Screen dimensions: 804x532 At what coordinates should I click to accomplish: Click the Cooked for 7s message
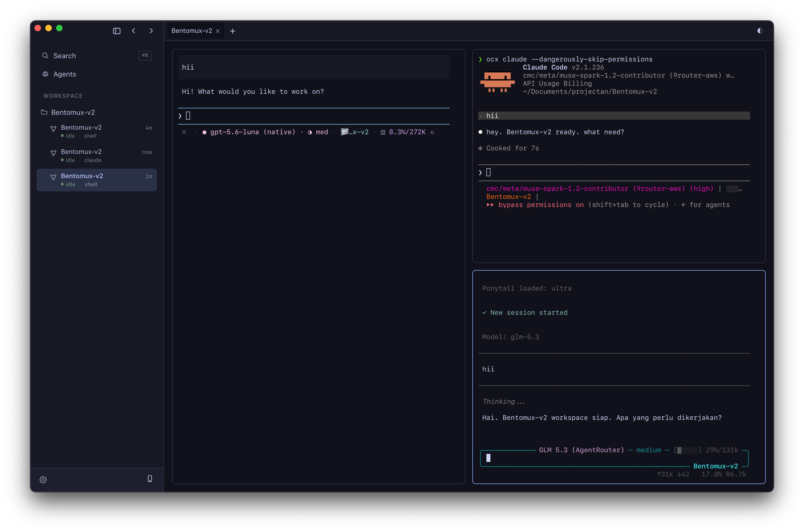pyautogui.click(x=508, y=148)
